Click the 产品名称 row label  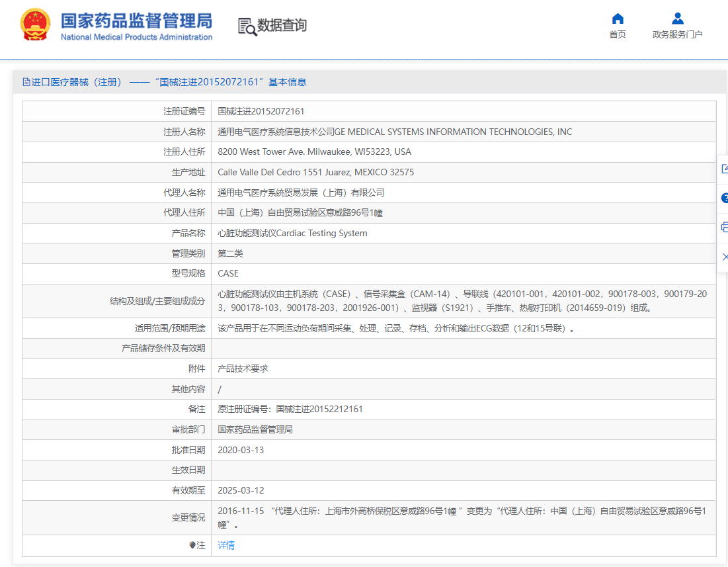click(188, 233)
